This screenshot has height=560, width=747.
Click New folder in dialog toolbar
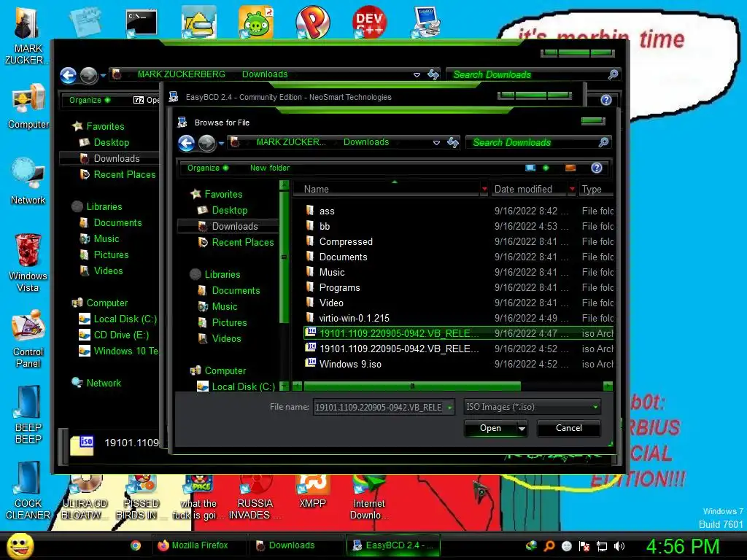point(270,168)
